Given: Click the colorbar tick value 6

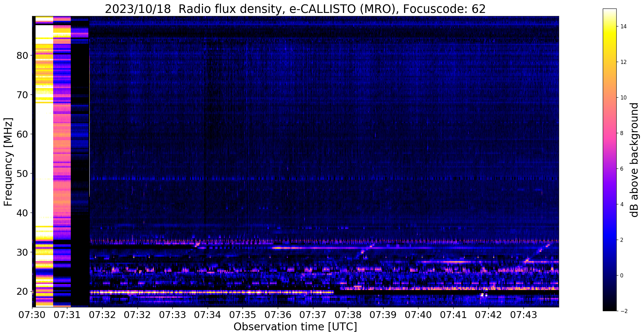Looking at the screenshot, I should point(621,169).
